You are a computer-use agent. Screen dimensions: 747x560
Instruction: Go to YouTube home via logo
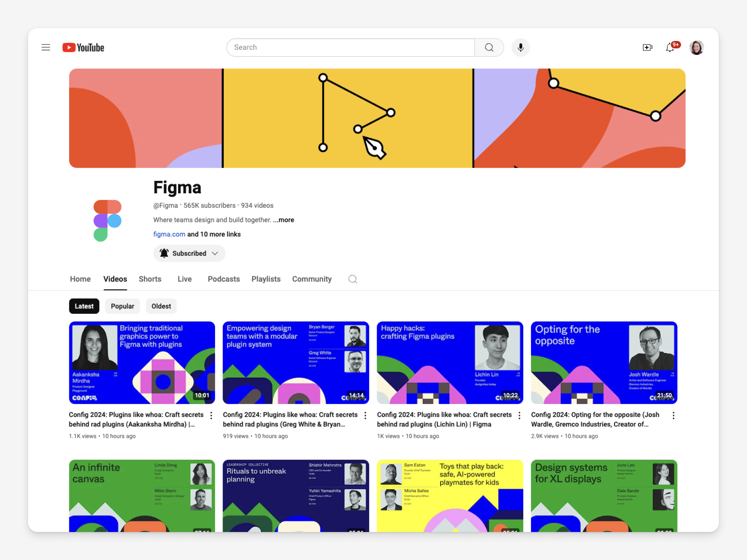(x=83, y=47)
